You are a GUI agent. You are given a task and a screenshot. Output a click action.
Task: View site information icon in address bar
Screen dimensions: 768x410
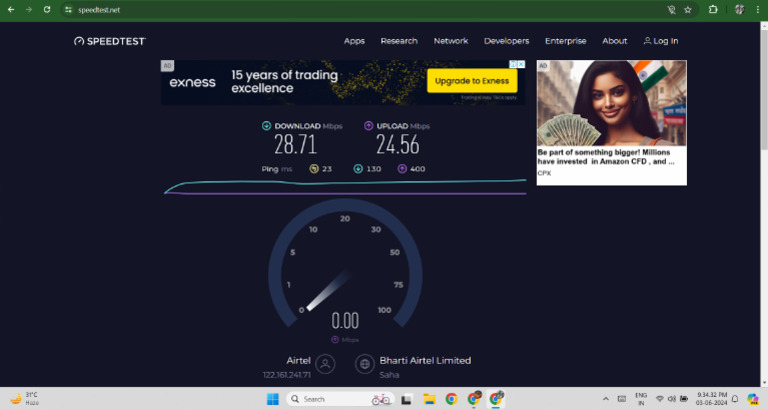click(x=69, y=10)
